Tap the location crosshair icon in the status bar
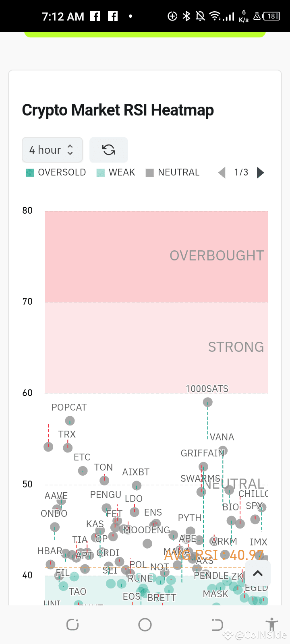Screen dimensions: 290x644 [172, 16]
